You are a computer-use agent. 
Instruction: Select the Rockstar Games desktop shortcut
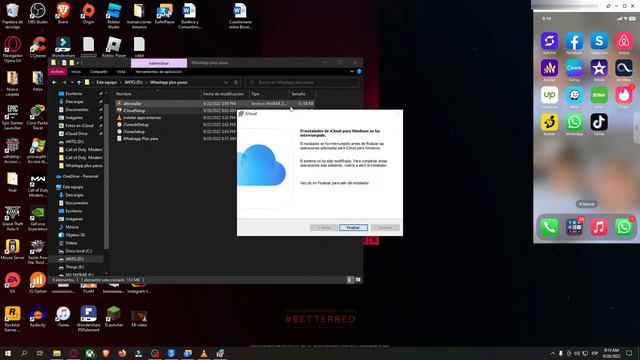pos(12,319)
